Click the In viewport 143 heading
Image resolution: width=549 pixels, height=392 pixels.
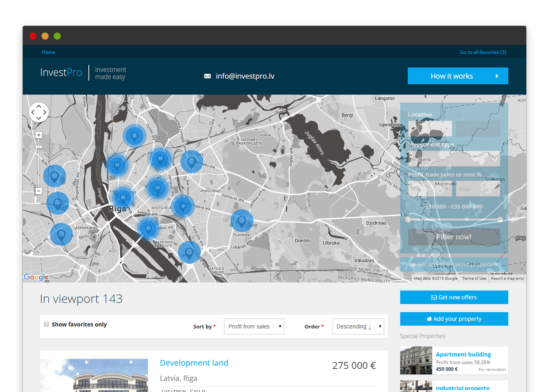(81, 299)
